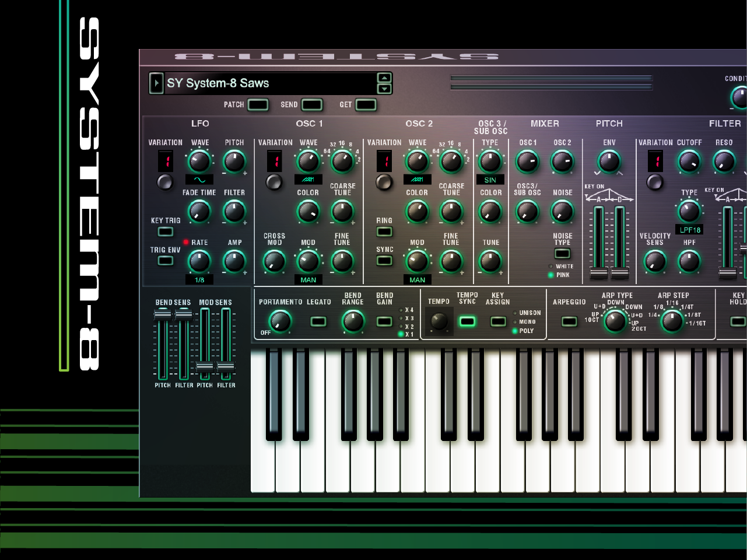Click the OSC 1 saw wave display
Screen dimensions: 747x560
coord(307,180)
